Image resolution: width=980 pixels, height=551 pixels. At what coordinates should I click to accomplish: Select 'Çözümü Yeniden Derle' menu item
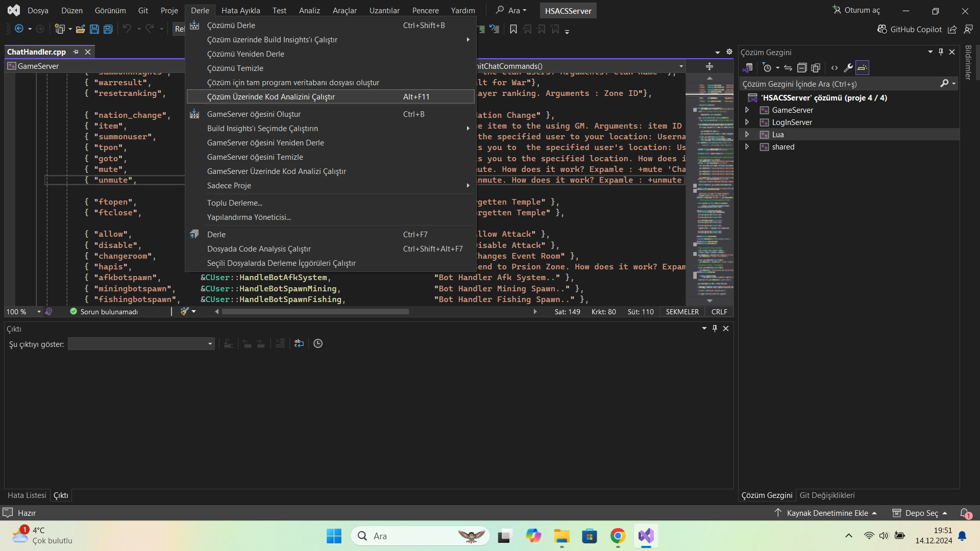246,54
